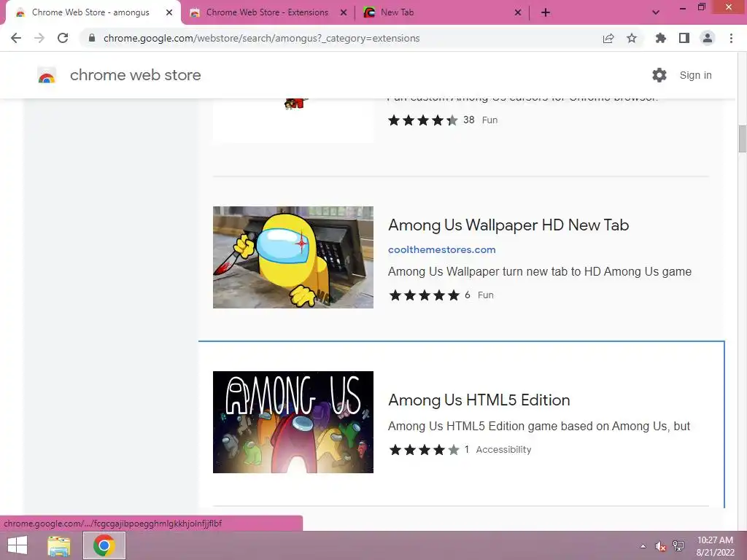Show hidden system tray icons
Screen dimensions: 747x560
tap(643, 545)
